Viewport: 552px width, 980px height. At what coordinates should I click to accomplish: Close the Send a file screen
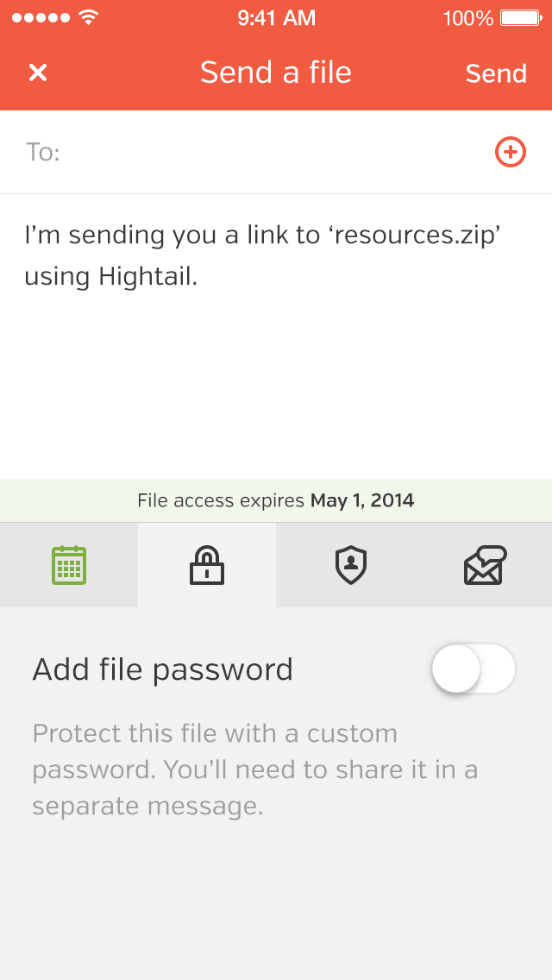point(38,73)
